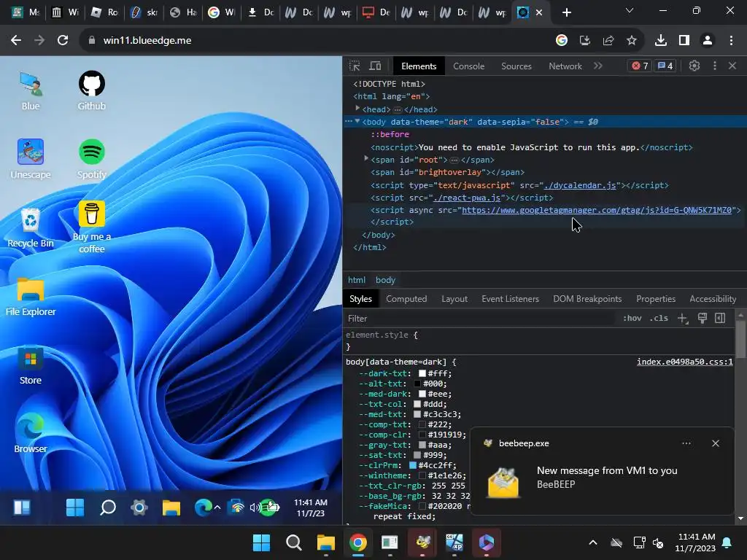This screenshot has width=747, height=560.
Task: Switch to the Console tab
Action: tap(469, 66)
